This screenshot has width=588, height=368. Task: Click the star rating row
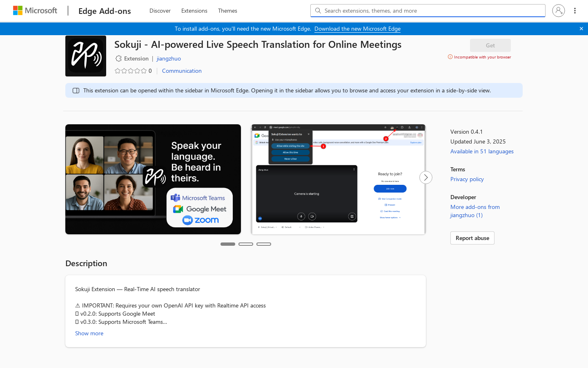131,71
